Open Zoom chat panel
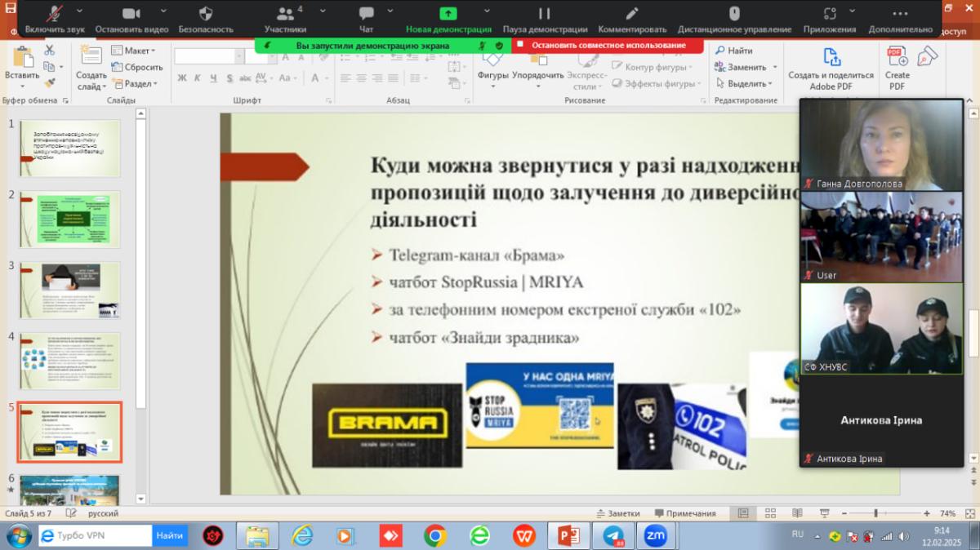 tap(367, 15)
